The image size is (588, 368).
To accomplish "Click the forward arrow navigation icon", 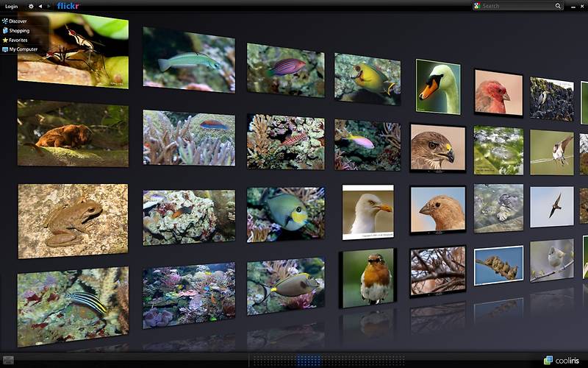I will [x=49, y=6].
